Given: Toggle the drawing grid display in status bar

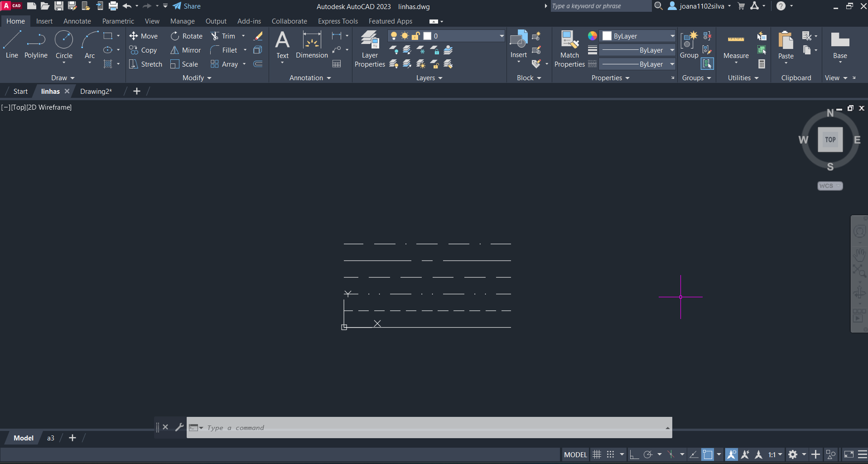Looking at the screenshot, I should tap(597, 454).
